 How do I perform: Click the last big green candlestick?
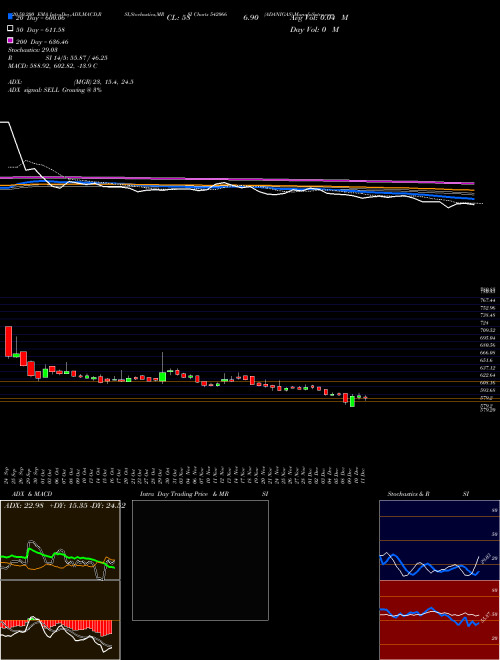pyautogui.click(x=352, y=401)
